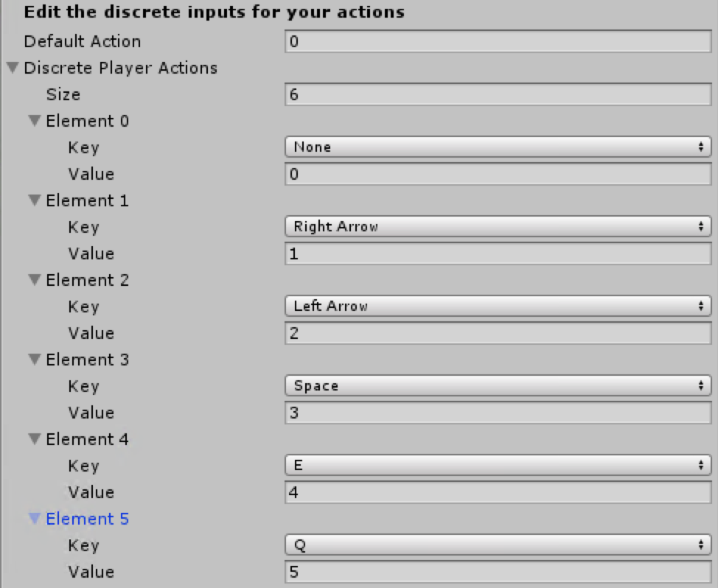This screenshot has height=588, width=718.
Task: Open the Key dropdown for Element 0
Action: [498, 147]
